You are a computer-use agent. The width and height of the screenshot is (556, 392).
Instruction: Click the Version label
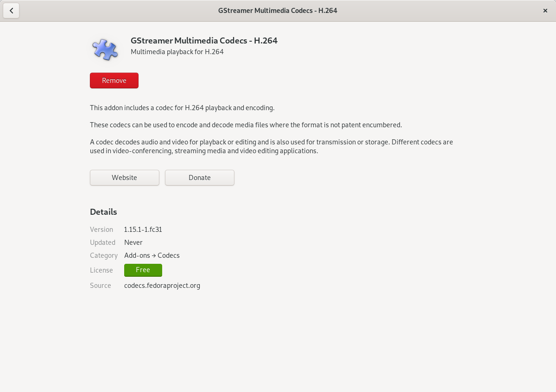101,230
